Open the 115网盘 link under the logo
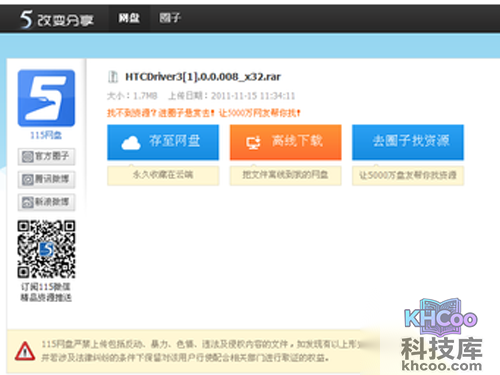The height and width of the screenshot is (375, 500). (46, 135)
